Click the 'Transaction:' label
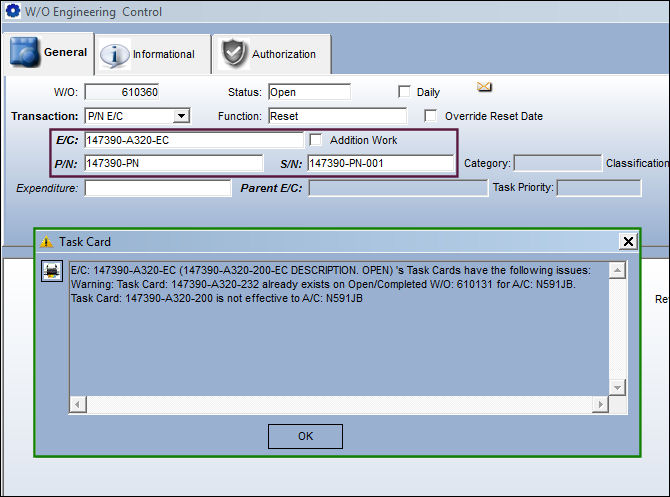670x497 pixels. pyautogui.click(x=45, y=116)
